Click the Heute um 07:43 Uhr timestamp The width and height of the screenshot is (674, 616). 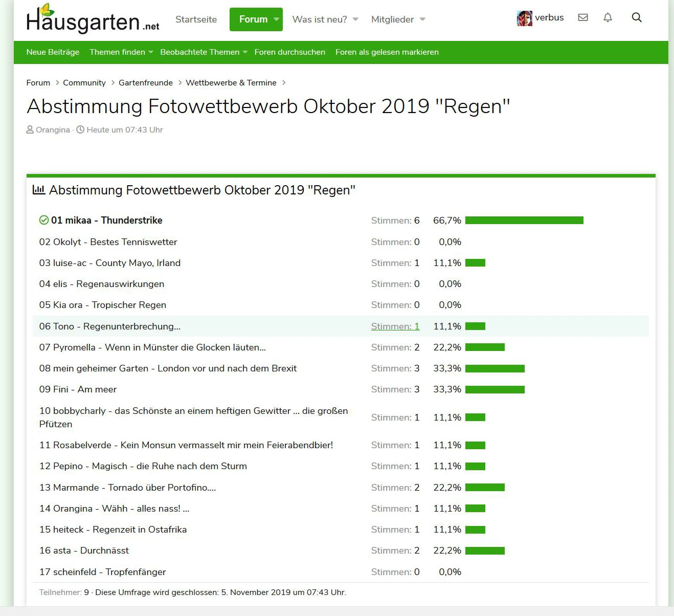tap(125, 130)
